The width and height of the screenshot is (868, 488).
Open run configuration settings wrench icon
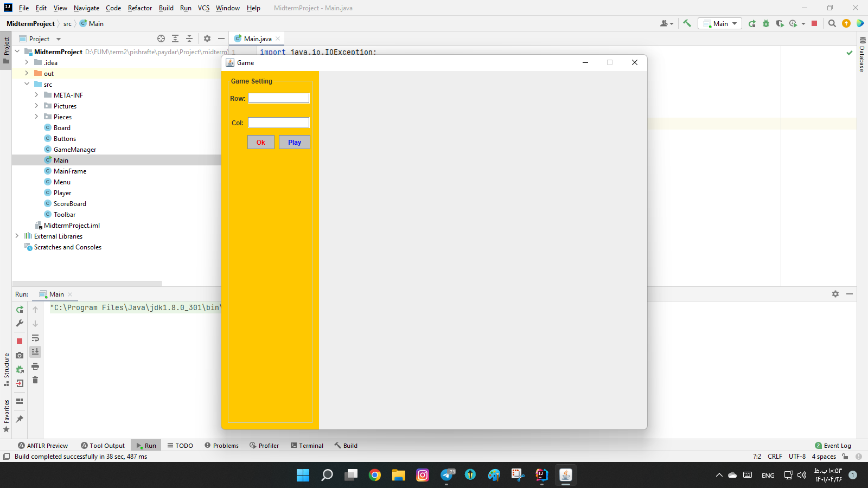(x=20, y=324)
